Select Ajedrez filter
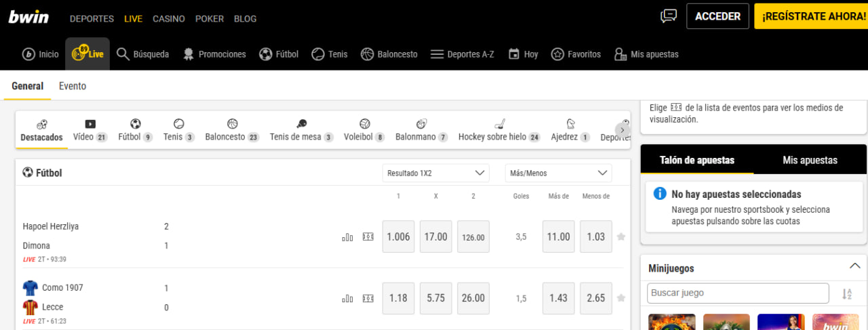The height and width of the screenshot is (330, 868). pyautogui.click(x=570, y=131)
